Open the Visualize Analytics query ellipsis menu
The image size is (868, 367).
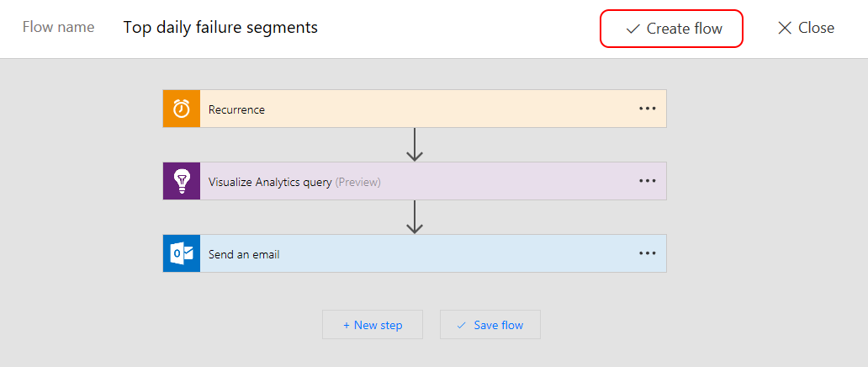[647, 181]
